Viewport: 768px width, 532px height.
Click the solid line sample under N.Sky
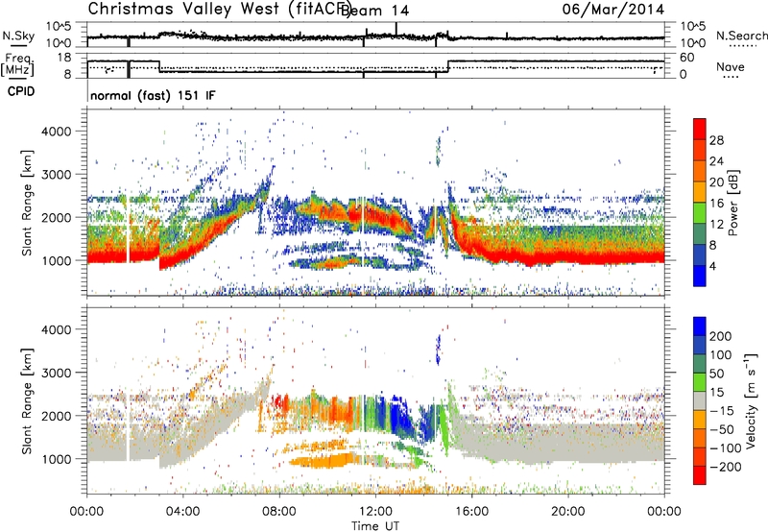[18, 45]
